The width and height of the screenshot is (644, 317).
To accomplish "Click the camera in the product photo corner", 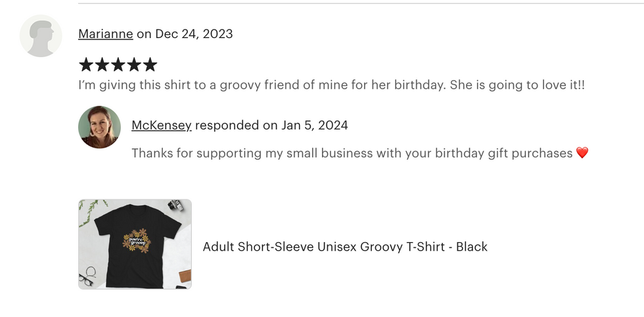I will pyautogui.click(x=175, y=205).
